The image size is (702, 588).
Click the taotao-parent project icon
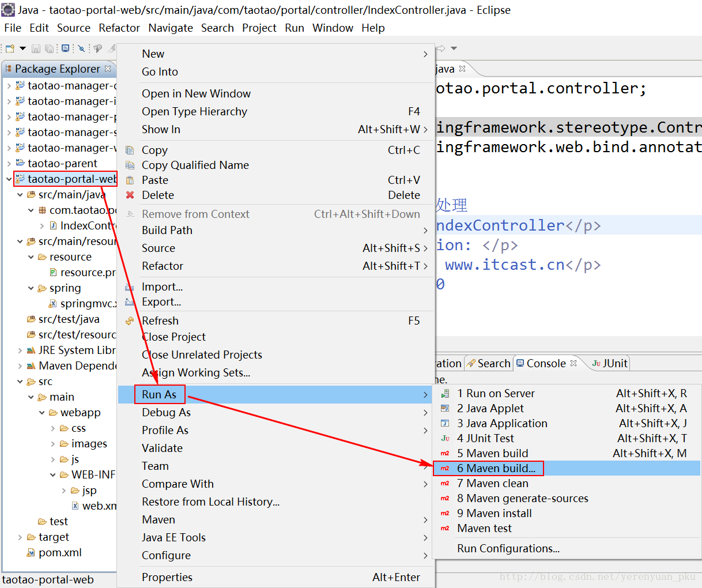point(20,163)
